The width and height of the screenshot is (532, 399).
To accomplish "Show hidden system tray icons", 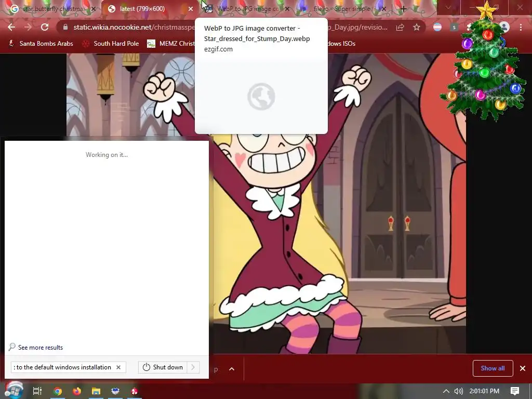I will [446, 391].
